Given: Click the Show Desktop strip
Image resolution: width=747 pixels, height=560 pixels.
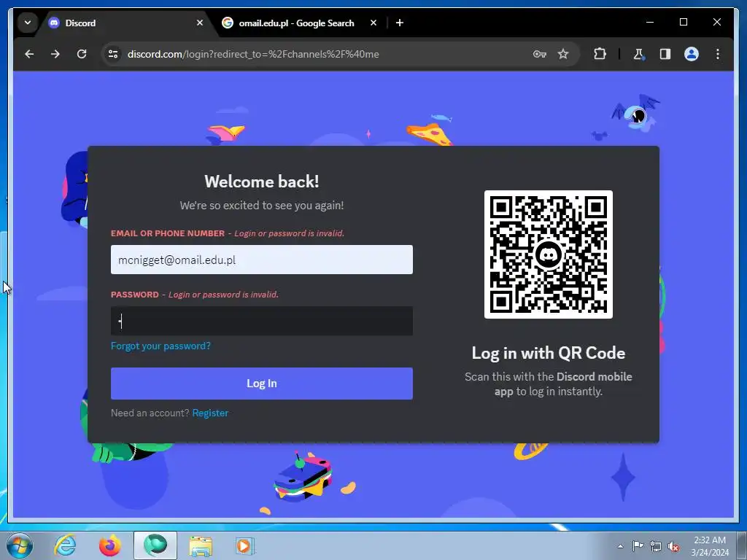Looking at the screenshot, I should point(742,545).
